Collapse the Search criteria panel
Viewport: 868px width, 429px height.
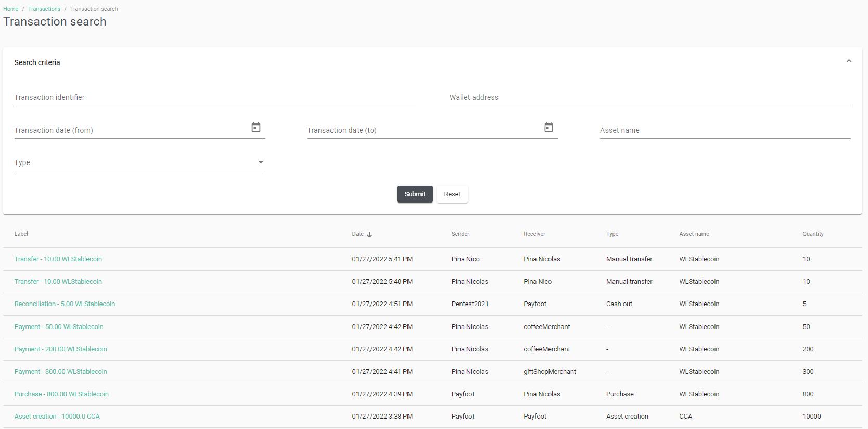click(849, 61)
